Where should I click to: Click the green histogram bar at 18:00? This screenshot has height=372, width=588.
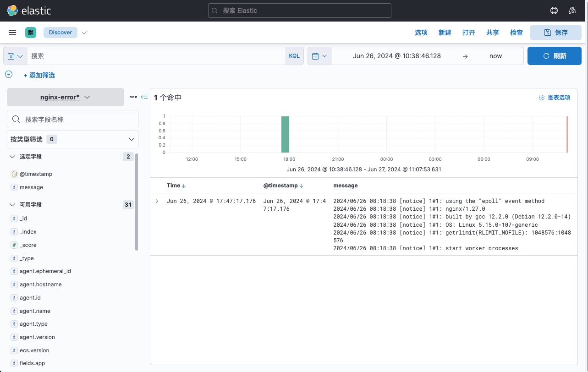click(x=285, y=134)
